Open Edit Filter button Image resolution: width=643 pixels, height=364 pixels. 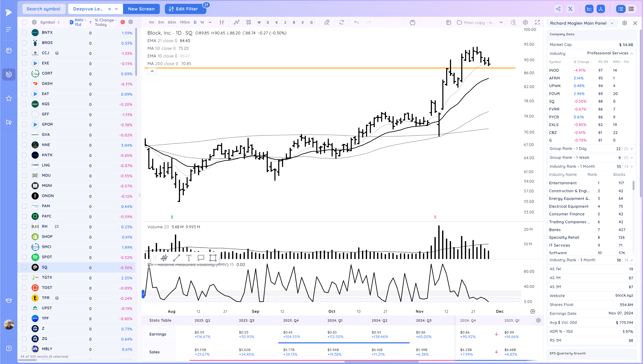[186, 9]
